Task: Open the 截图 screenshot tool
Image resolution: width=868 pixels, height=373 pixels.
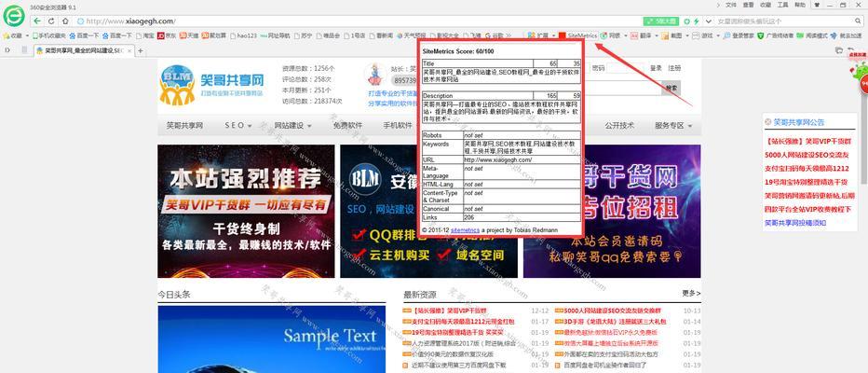Action: coord(672,35)
